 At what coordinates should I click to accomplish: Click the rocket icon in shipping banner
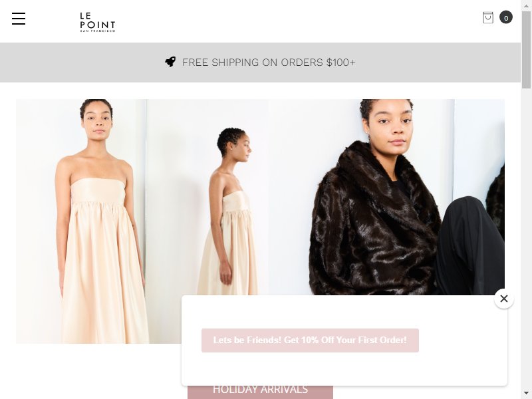coord(170,62)
